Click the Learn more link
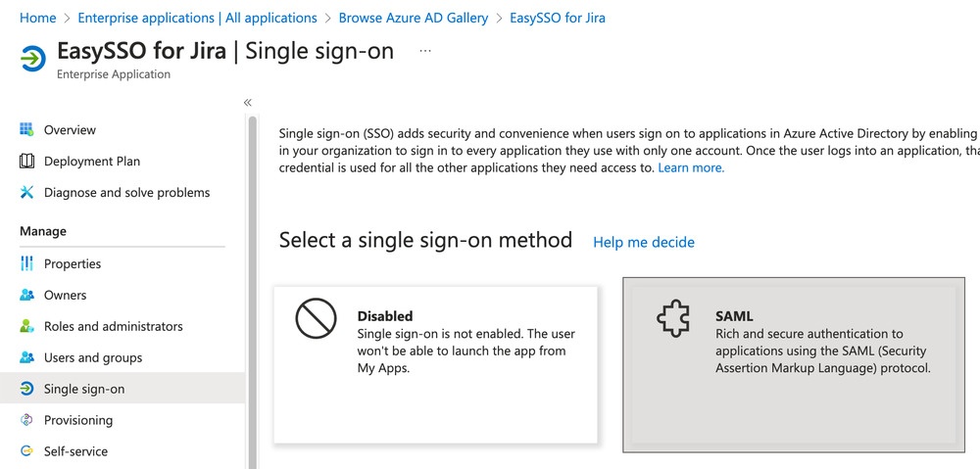Image resolution: width=980 pixels, height=469 pixels. coord(691,168)
